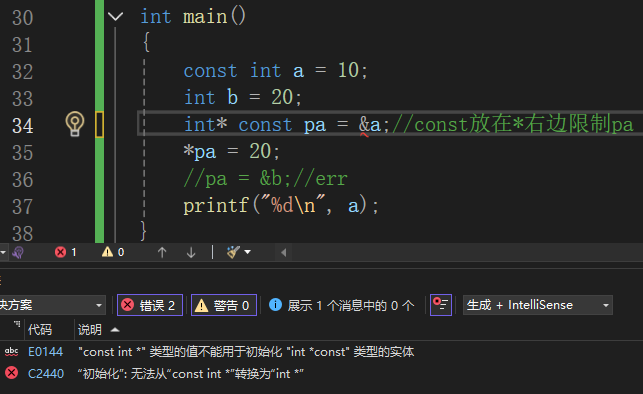Open the IntelliCode purple icon
This screenshot has height=394, width=643.
[x=18, y=252]
